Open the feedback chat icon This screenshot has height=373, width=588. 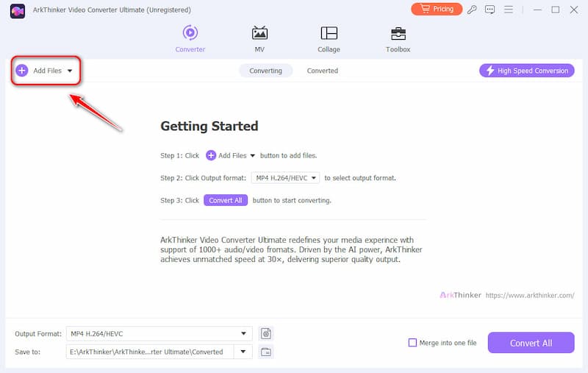(x=490, y=10)
